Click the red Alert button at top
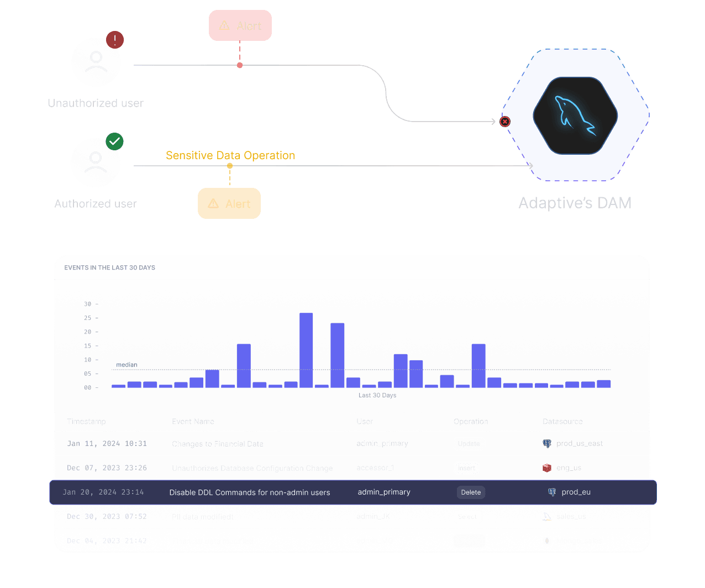The height and width of the screenshot is (588, 705). 240,25
